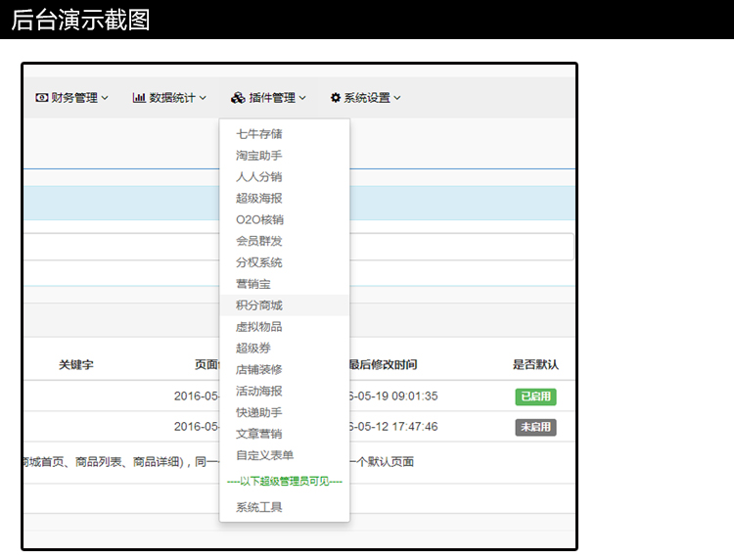Image resolution: width=734 pixels, height=560 pixels.
Task: Choose 超级海报 in the dropdown
Action: tap(285, 198)
